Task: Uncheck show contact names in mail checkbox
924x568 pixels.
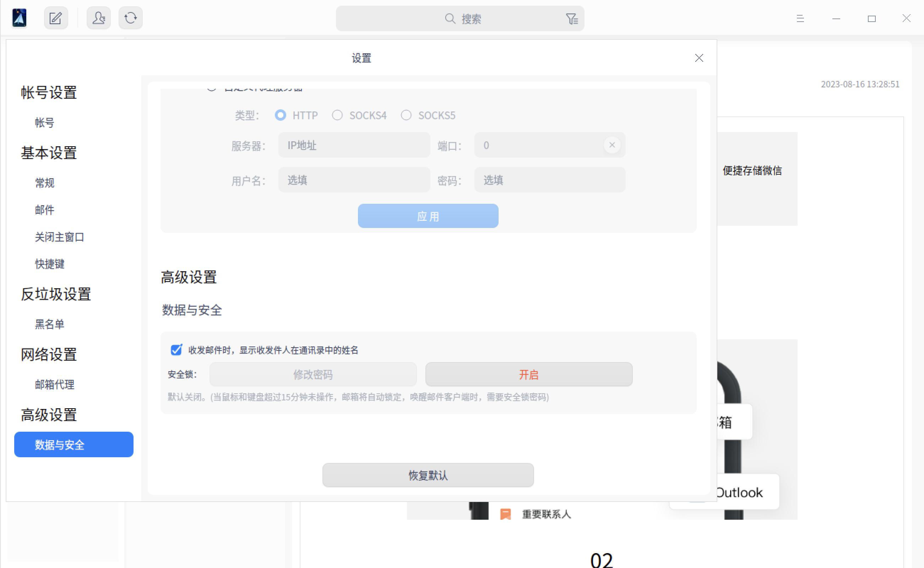Action: coord(176,350)
